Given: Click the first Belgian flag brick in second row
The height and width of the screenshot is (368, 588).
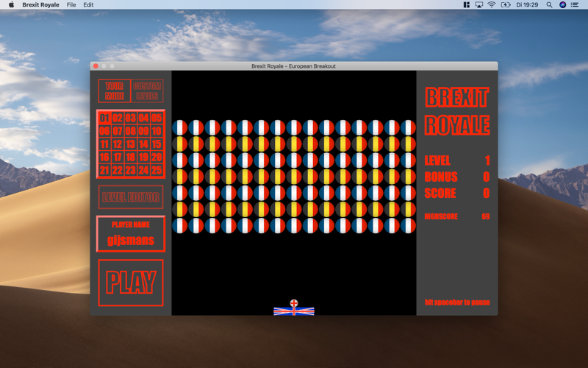Looking at the screenshot, I should coord(179,144).
